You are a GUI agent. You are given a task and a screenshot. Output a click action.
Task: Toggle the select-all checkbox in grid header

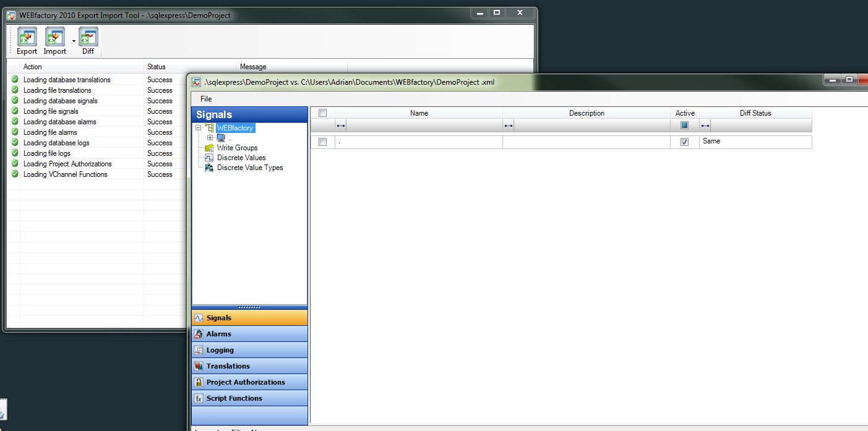point(322,113)
